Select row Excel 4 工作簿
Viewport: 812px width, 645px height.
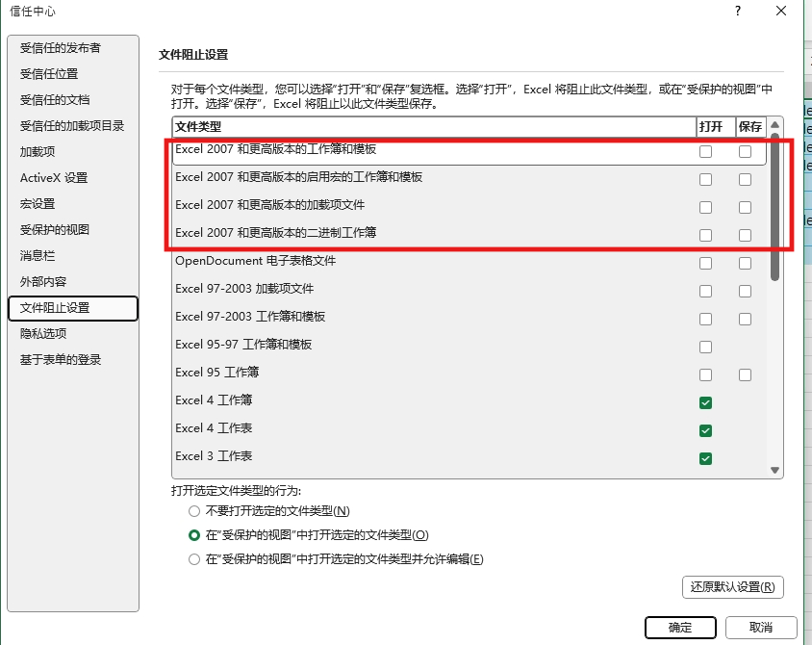point(469,401)
